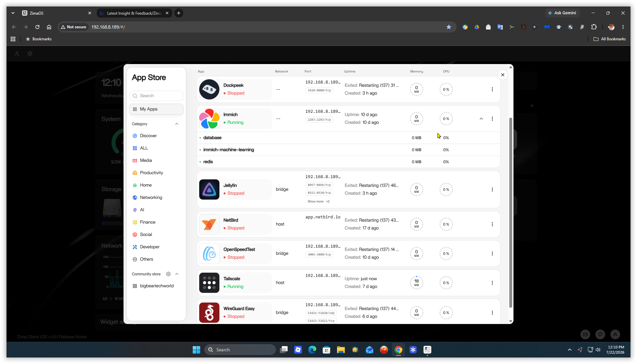637x364 pixels.
Task: Open the Chrome menu three dots
Action: (623, 27)
